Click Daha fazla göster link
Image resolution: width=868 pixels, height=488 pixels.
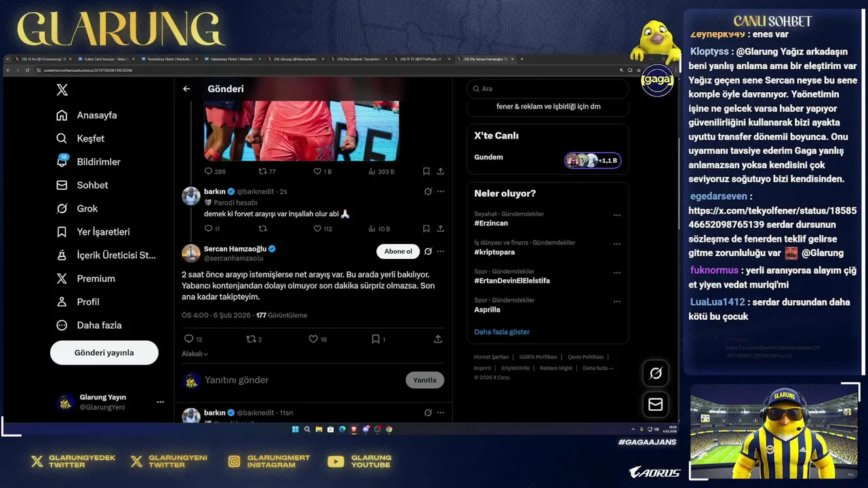(x=502, y=332)
